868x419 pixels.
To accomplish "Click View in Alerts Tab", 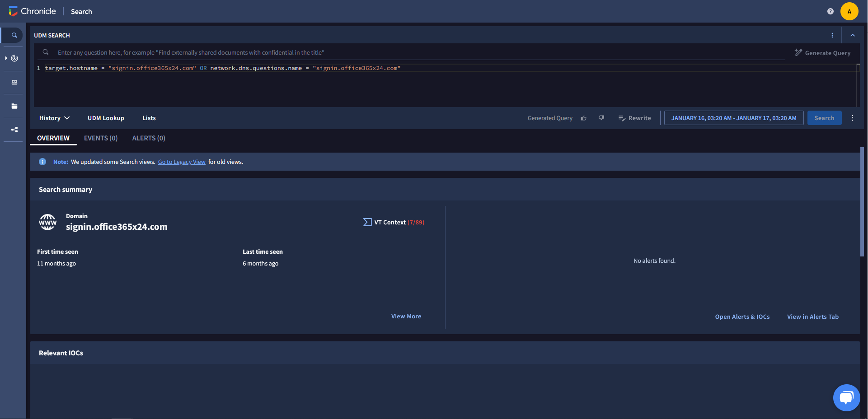I will coord(812,317).
